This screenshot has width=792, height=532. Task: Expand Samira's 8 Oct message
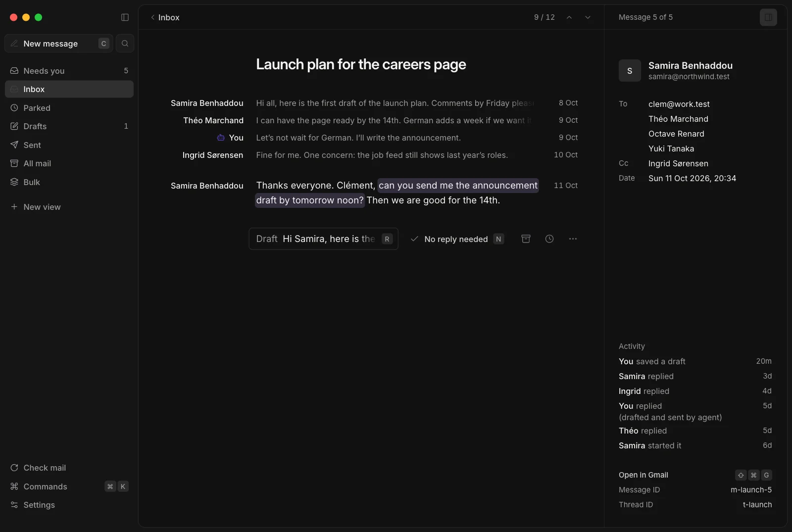coord(374,103)
